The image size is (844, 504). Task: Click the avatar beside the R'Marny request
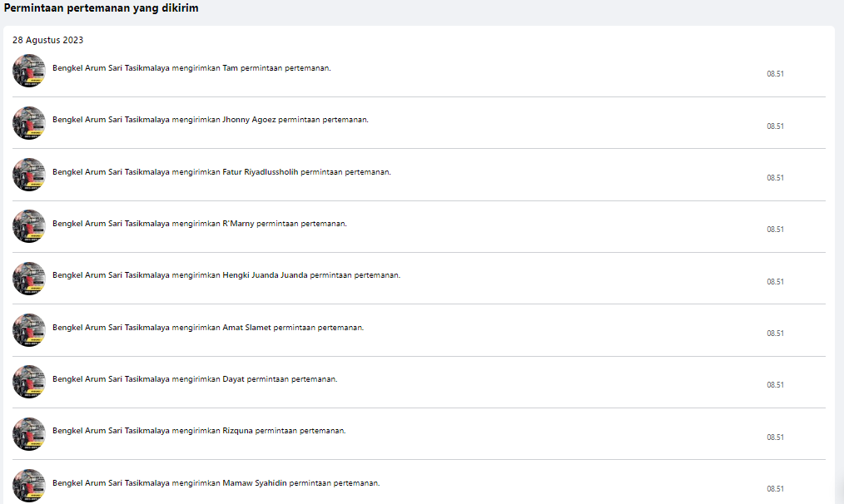[29, 226]
